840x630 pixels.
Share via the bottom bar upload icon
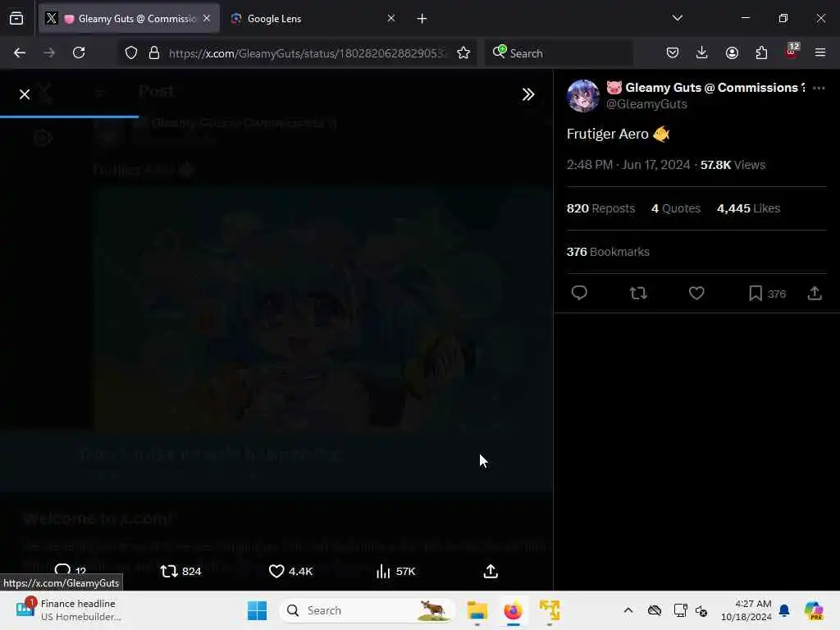point(491,571)
